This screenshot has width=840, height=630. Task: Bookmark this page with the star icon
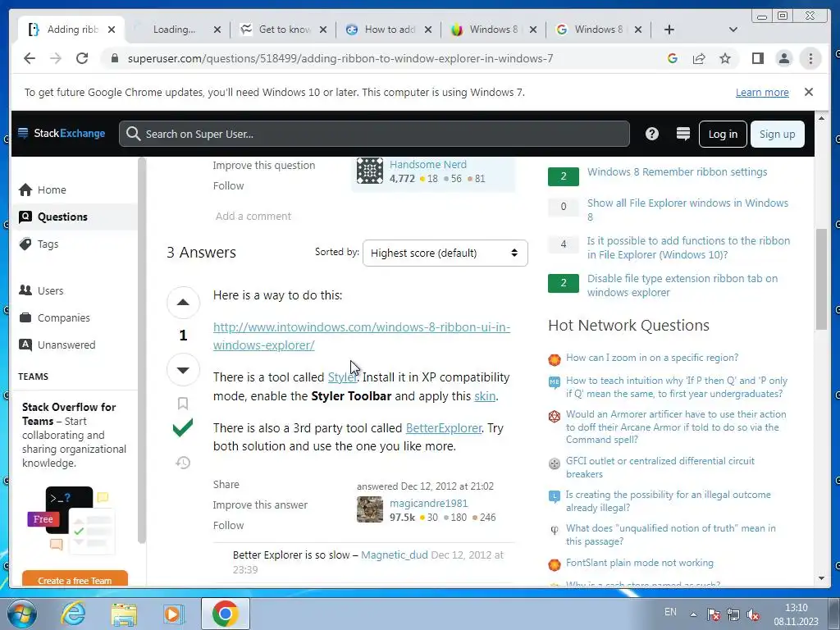pos(725,58)
